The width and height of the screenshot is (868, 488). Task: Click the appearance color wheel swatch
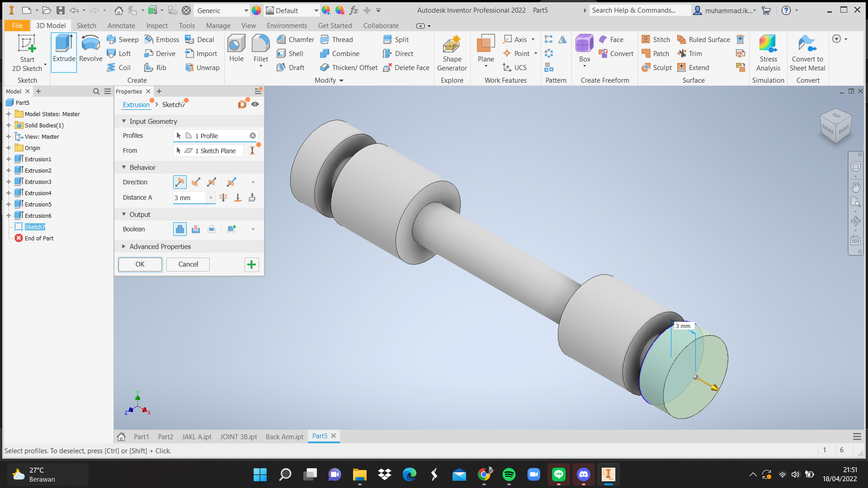tap(256, 10)
